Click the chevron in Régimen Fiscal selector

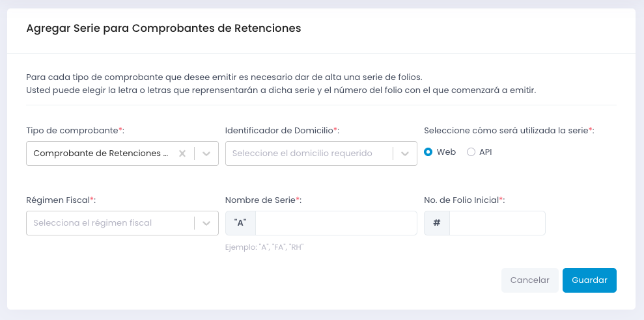[x=206, y=223]
